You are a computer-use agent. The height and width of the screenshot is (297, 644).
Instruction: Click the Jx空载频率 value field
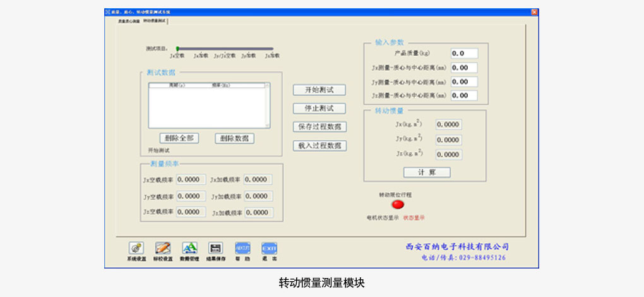click(x=191, y=179)
